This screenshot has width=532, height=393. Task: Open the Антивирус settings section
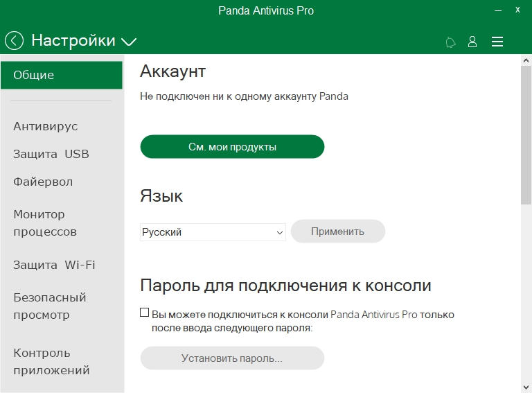tap(46, 126)
